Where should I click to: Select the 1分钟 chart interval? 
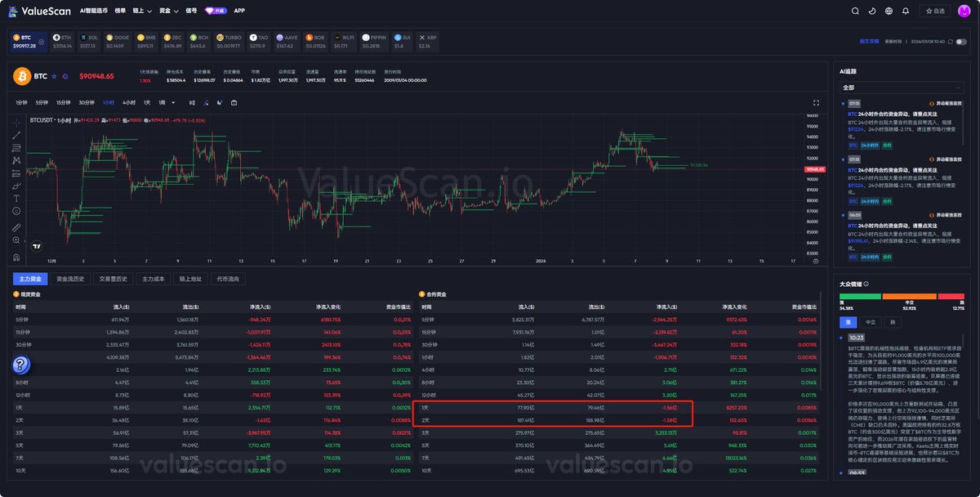pyautogui.click(x=22, y=103)
